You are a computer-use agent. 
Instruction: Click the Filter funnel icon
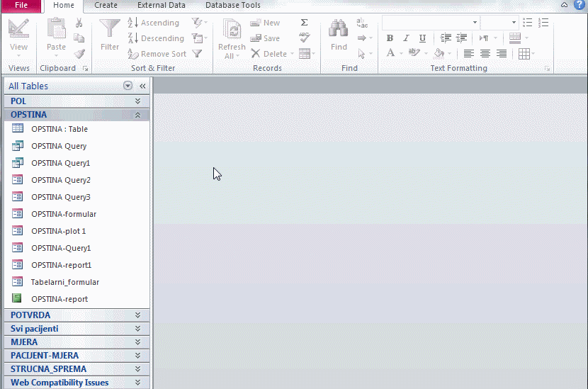pyautogui.click(x=110, y=30)
